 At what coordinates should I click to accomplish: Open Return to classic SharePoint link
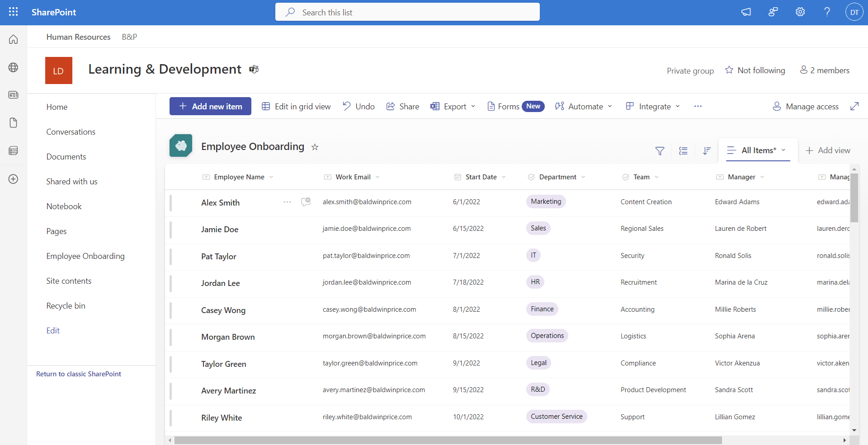78,374
